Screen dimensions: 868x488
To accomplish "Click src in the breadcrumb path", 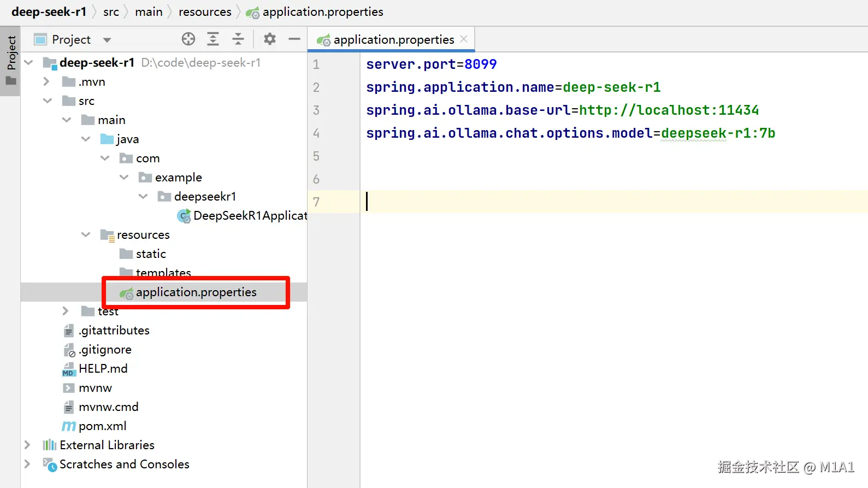I will [x=111, y=11].
